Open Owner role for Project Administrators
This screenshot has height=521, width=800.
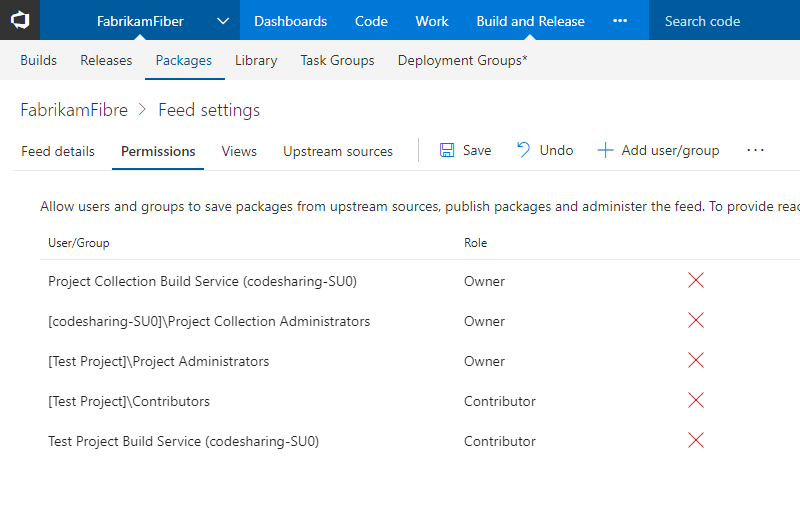point(484,361)
